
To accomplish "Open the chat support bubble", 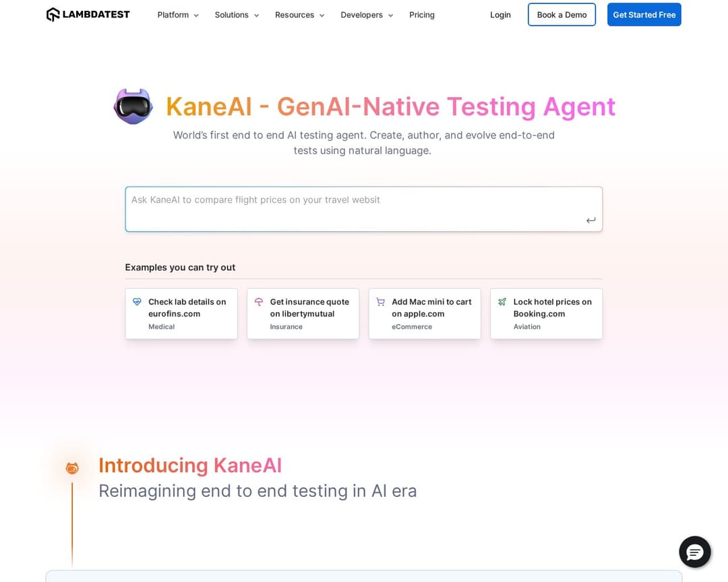I will 695,552.
